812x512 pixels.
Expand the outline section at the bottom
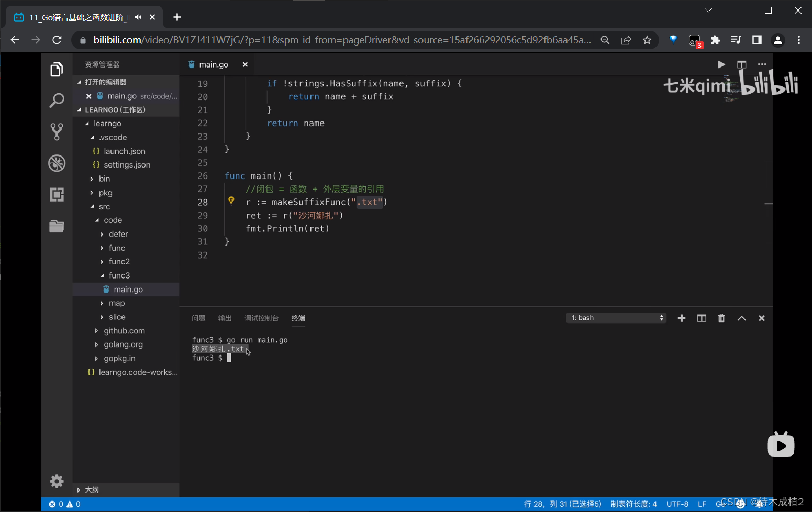(126, 490)
